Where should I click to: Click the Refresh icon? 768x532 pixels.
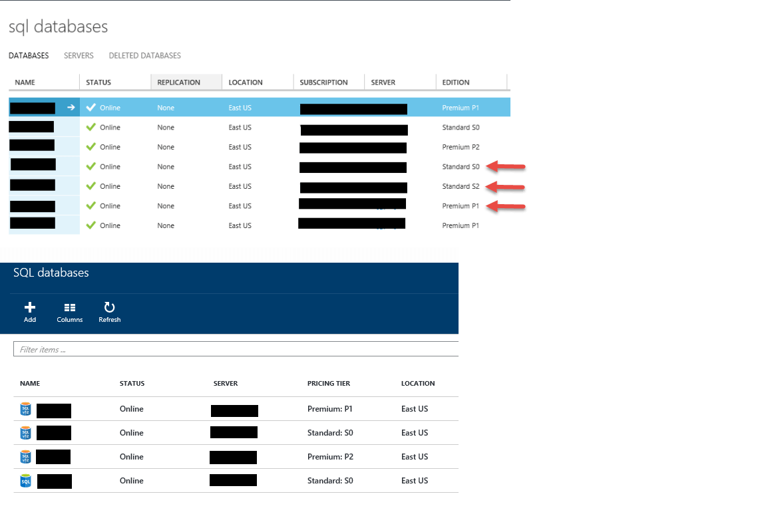[110, 307]
